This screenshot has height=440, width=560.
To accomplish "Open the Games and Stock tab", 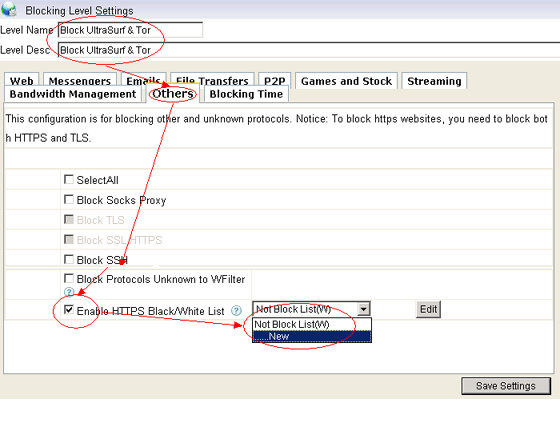I will coord(346,81).
